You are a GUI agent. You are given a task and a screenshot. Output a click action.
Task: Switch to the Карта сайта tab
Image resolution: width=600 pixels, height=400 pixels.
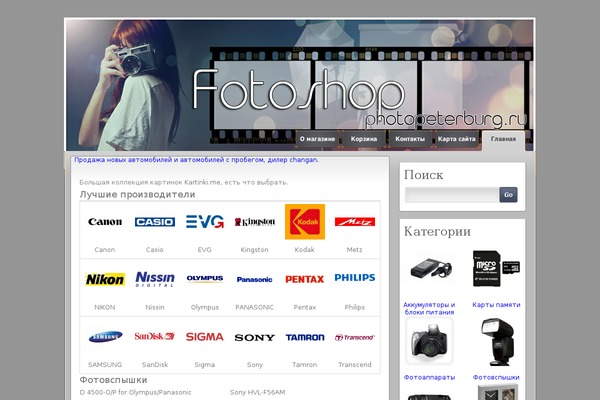tap(457, 139)
